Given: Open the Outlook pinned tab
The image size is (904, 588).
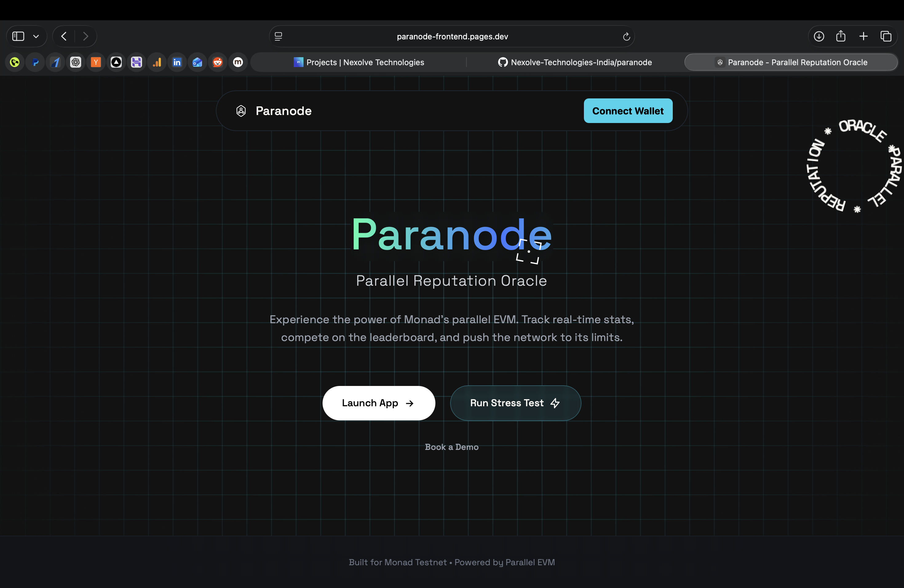Looking at the screenshot, I should click(197, 62).
